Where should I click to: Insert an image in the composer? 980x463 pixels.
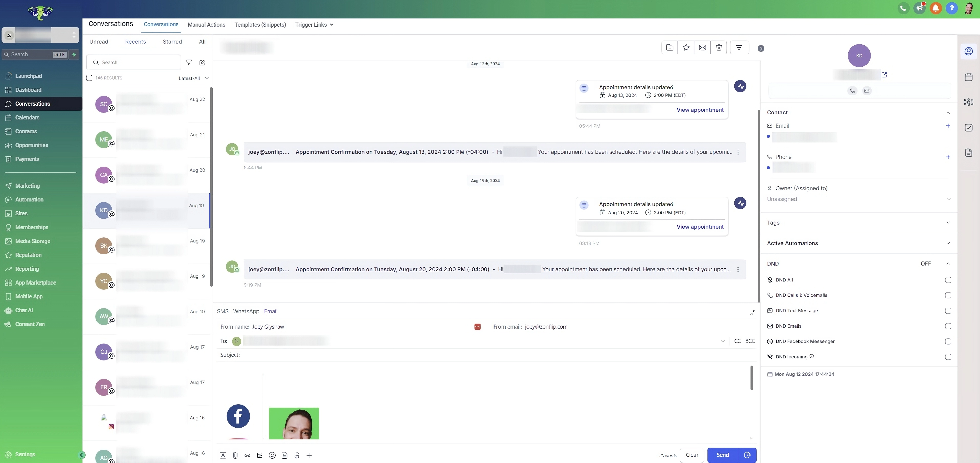pyautogui.click(x=260, y=455)
